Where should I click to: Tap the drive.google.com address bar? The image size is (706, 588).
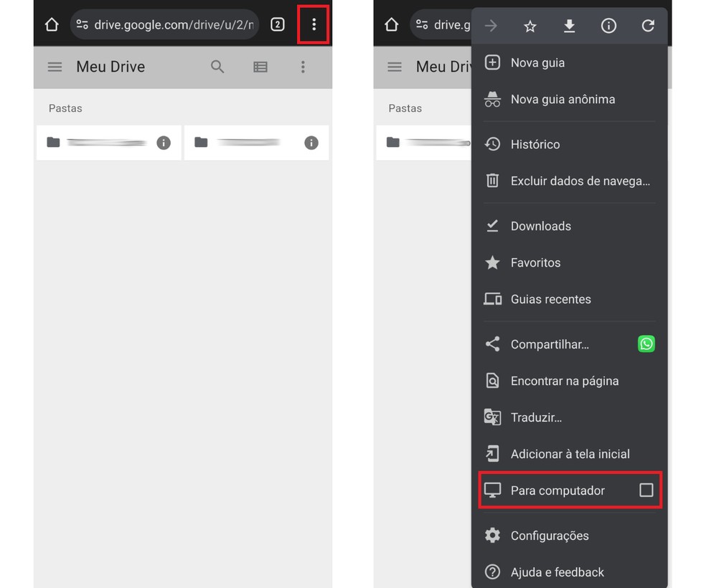point(165,24)
